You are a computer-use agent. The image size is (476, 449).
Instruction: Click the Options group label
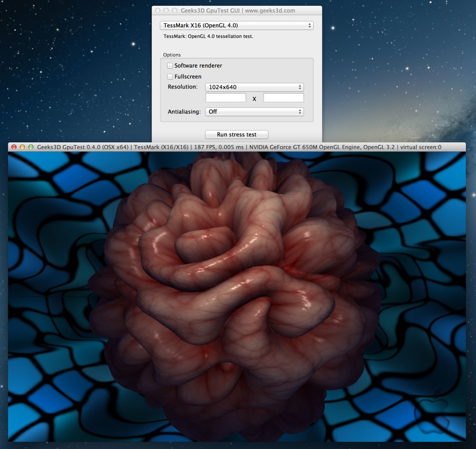click(x=172, y=55)
